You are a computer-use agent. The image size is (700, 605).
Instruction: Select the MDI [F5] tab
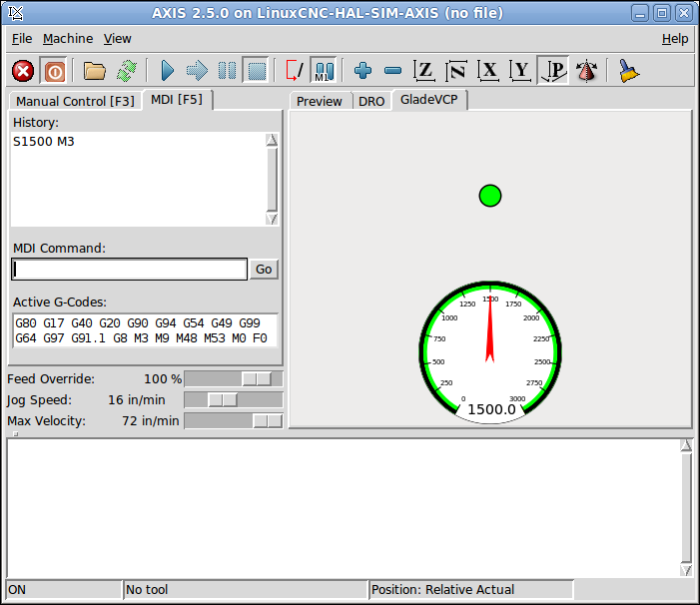[177, 100]
